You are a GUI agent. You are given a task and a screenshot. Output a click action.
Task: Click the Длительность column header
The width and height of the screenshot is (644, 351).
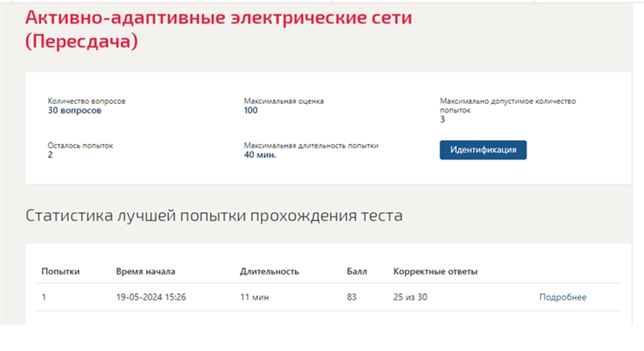tap(270, 271)
